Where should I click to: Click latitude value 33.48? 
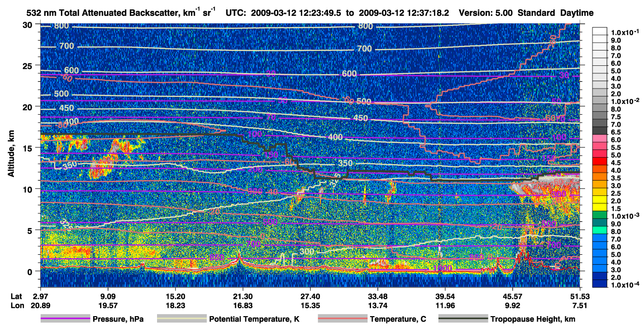coord(377,295)
